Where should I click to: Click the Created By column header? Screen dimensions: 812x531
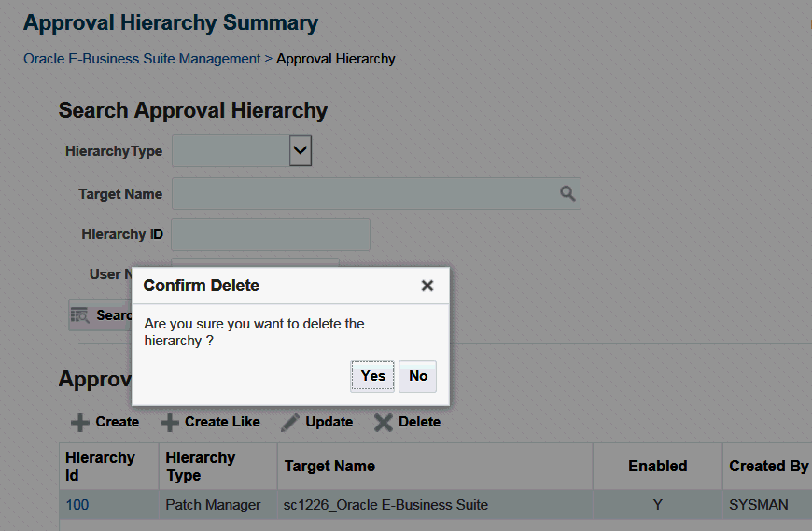[768, 467]
